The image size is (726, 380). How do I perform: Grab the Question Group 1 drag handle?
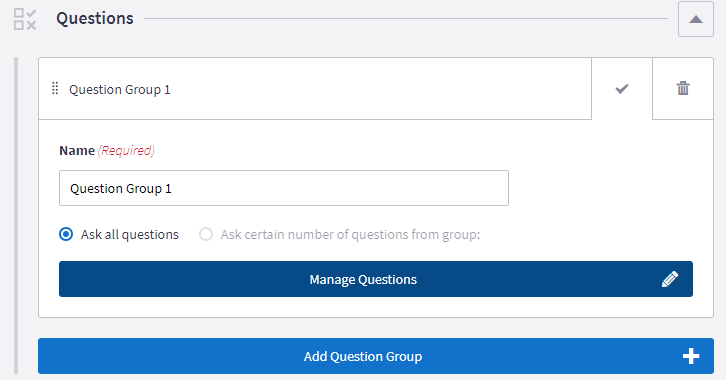(x=55, y=88)
